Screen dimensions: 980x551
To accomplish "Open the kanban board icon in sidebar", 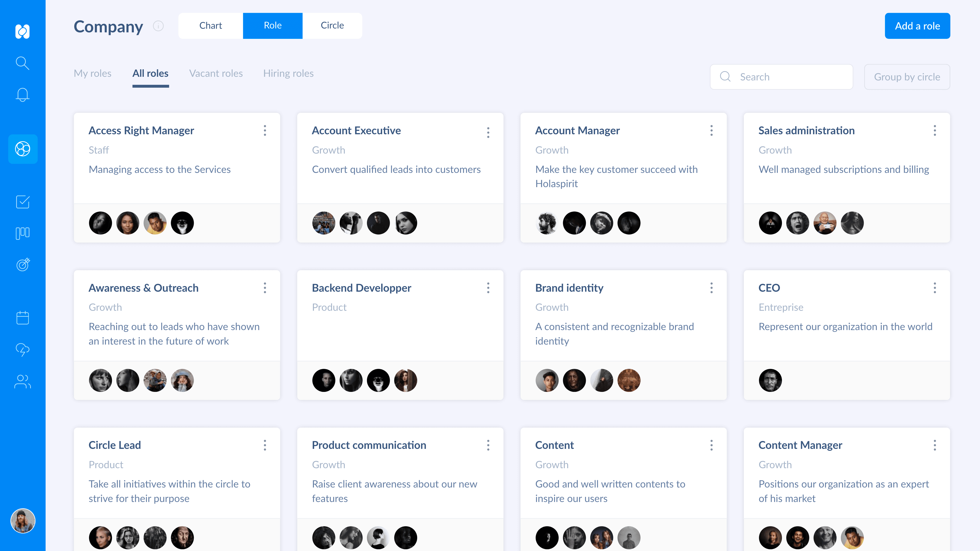I will pos(22,233).
